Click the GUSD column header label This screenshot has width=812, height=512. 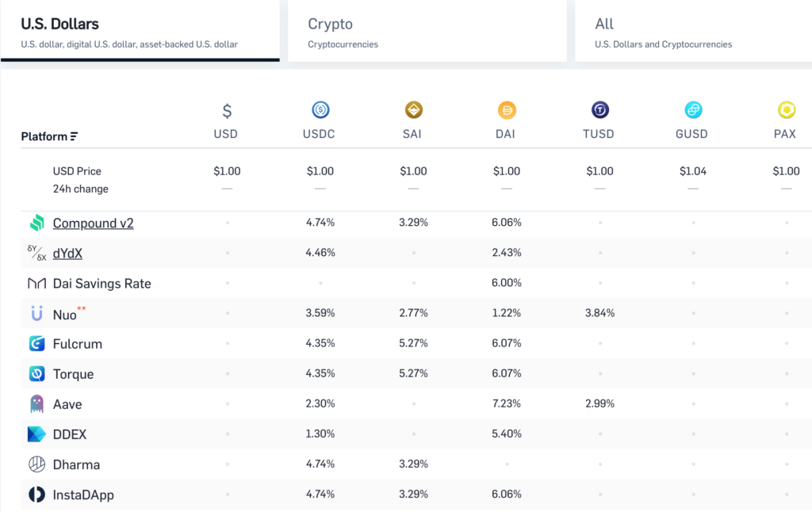pyautogui.click(x=691, y=134)
